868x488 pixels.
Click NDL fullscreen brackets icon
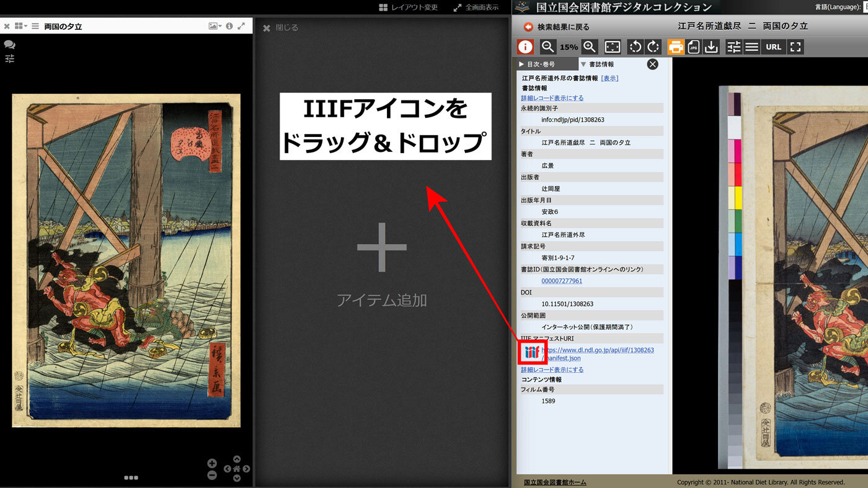click(796, 47)
